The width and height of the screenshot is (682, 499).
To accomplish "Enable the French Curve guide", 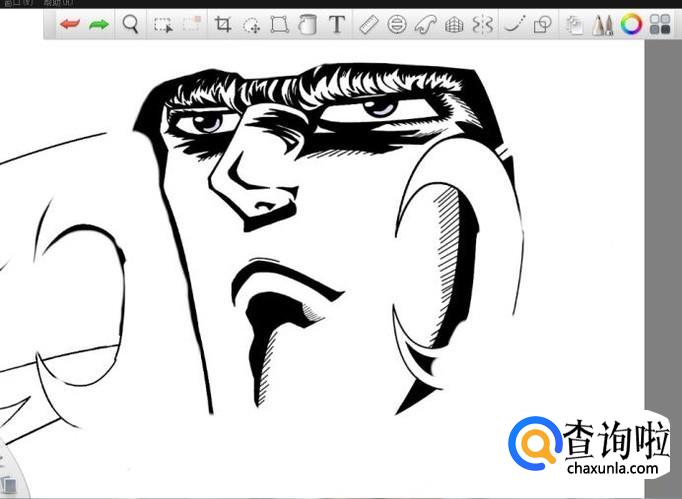I will click(425, 24).
